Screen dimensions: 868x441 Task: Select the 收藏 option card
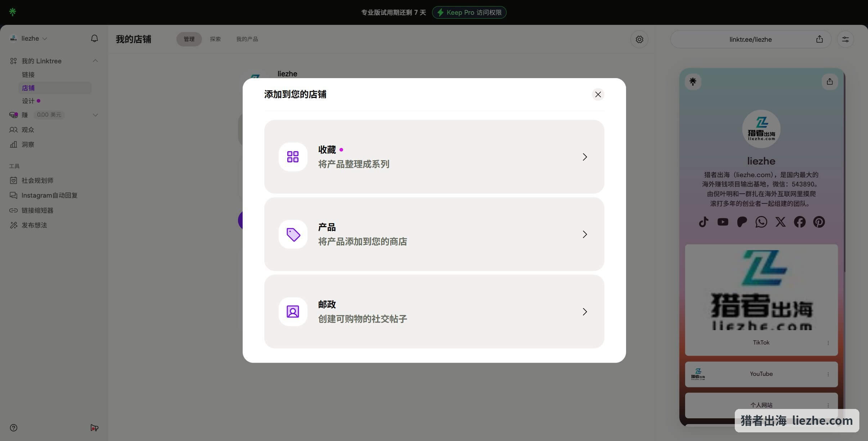[434, 157]
